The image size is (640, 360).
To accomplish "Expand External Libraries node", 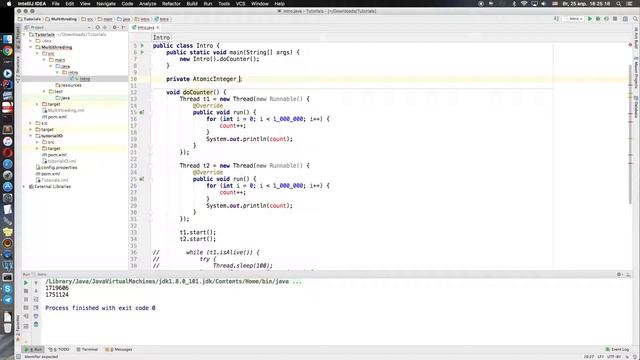I will (x=24, y=187).
